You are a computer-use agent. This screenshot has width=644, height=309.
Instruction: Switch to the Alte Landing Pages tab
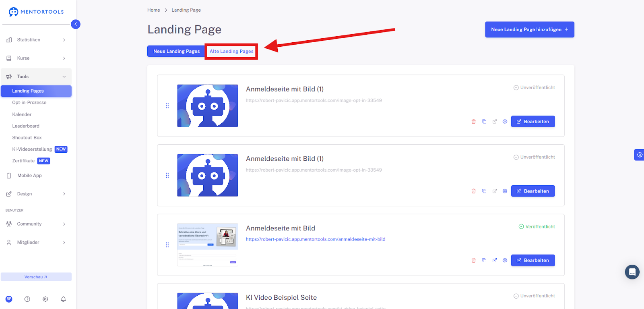(231, 51)
